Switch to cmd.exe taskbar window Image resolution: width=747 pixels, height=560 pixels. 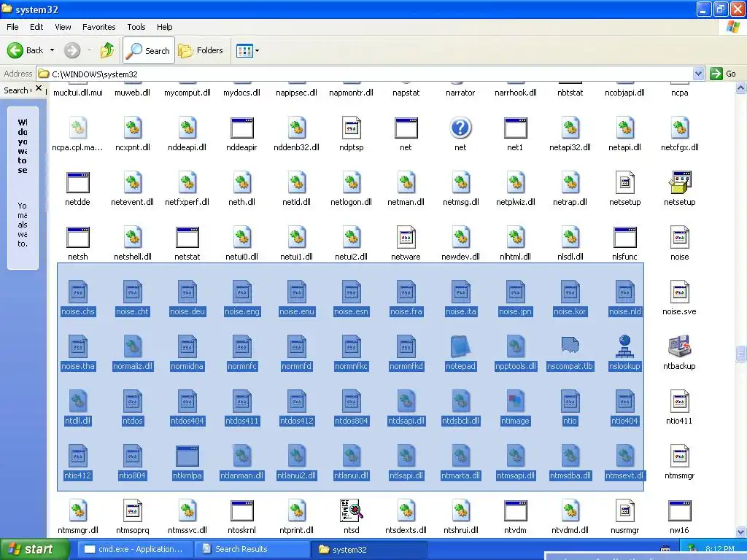pos(134,549)
